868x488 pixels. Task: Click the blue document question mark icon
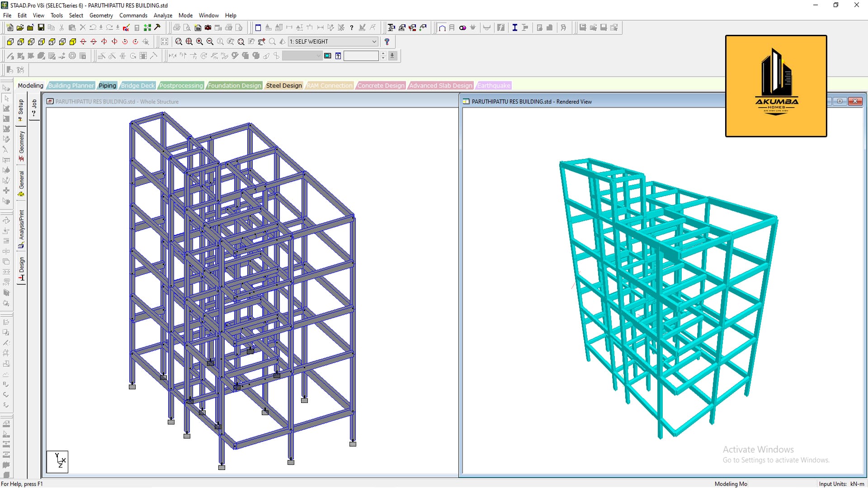338,56
